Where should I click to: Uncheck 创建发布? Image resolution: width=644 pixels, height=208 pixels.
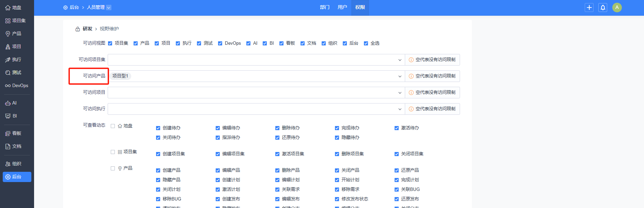pos(218,199)
